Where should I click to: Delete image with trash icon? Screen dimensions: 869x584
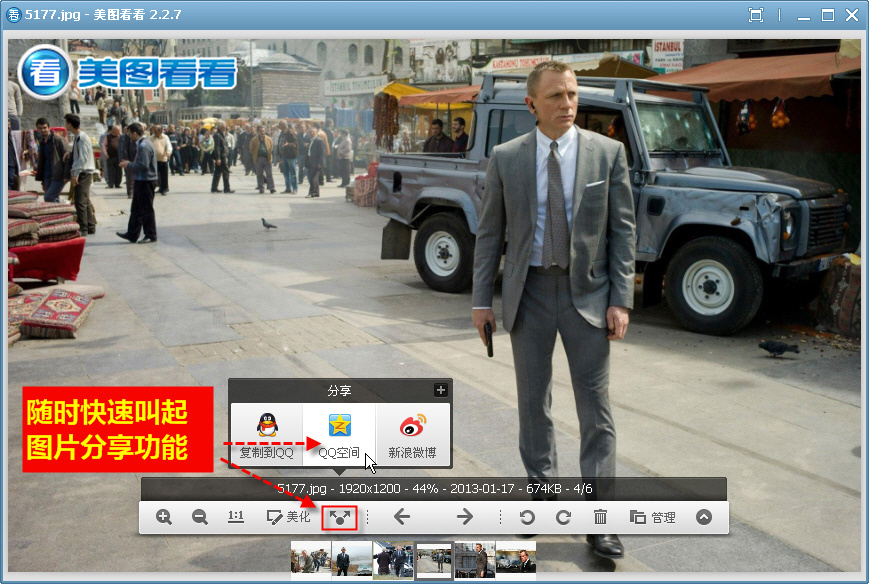point(600,517)
